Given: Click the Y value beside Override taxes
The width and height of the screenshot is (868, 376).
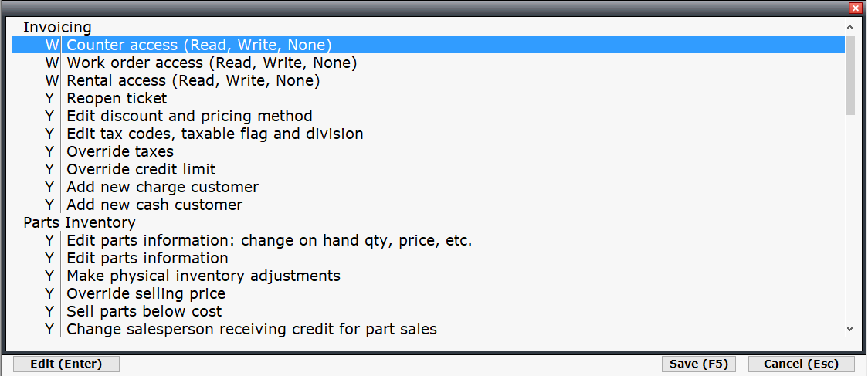Looking at the screenshot, I should [49, 152].
